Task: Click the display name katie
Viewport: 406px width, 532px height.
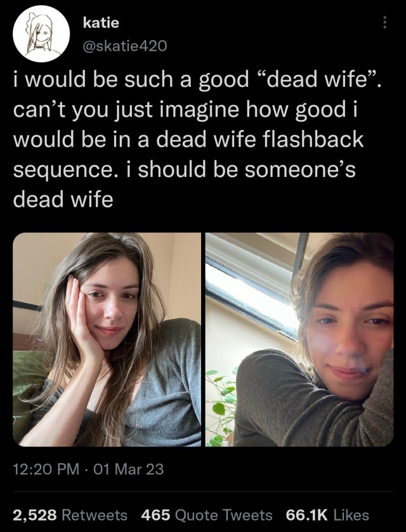Action: click(101, 23)
